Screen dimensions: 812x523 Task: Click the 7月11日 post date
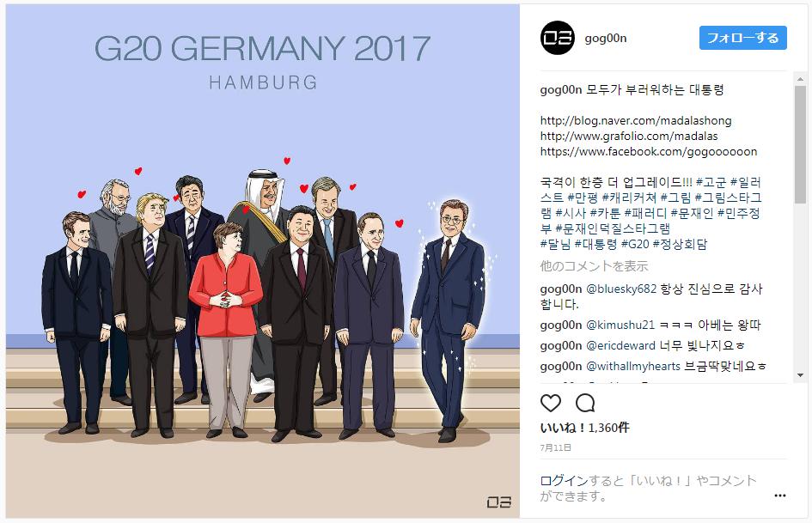pos(556,447)
